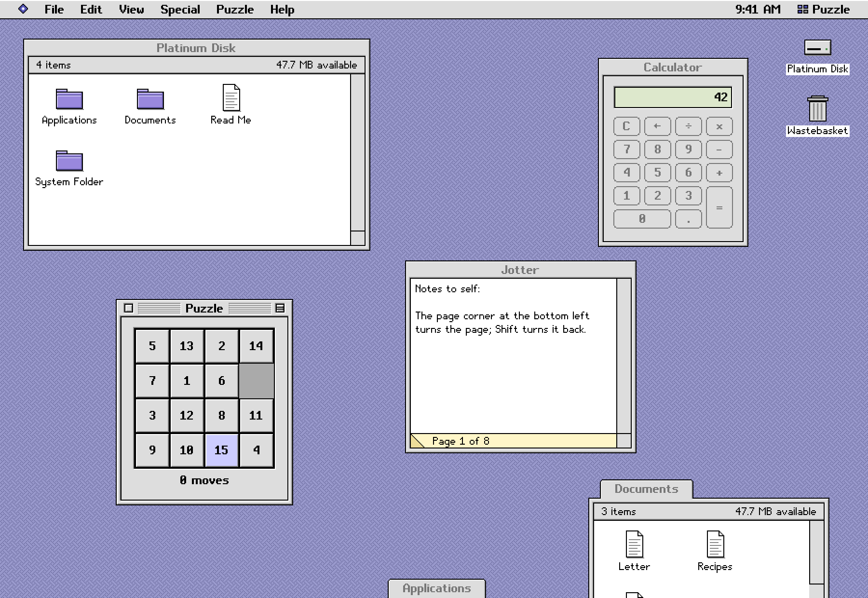Click calculator digit 9
Screen dimensions: 868x598
pyautogui.click(x=688, y=149)
